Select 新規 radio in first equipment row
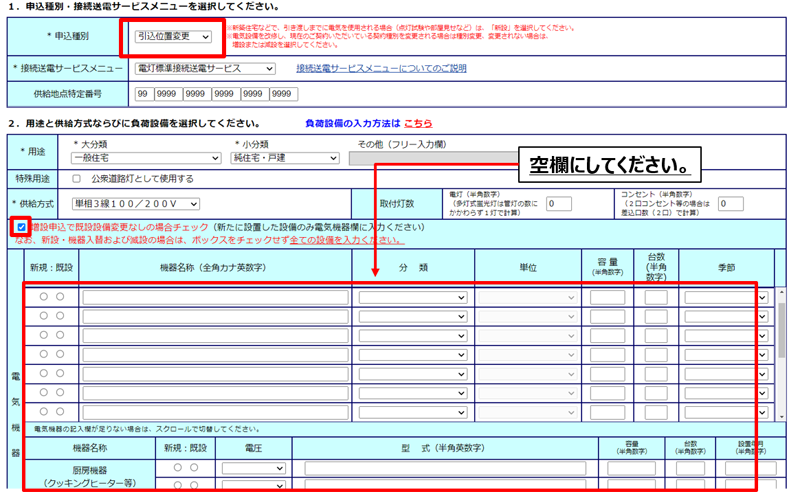 point(44,297)
